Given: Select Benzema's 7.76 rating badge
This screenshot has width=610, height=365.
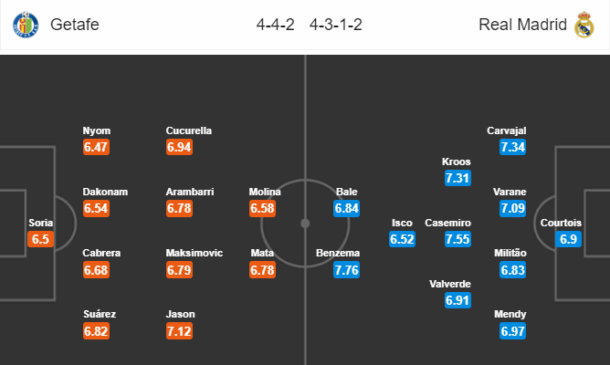Looking at the screenshot, I should (x=347, y=270).
